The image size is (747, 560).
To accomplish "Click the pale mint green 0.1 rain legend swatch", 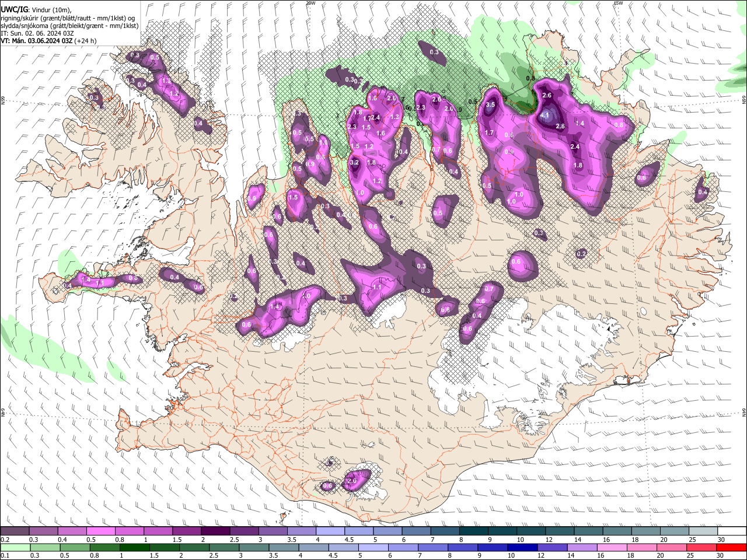I will click(15, 547).
